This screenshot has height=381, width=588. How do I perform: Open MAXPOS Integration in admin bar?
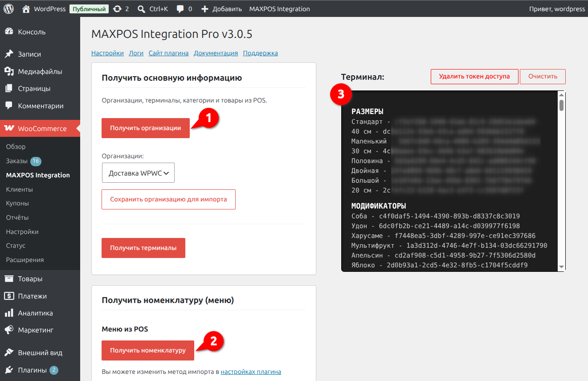click(279, 9)
